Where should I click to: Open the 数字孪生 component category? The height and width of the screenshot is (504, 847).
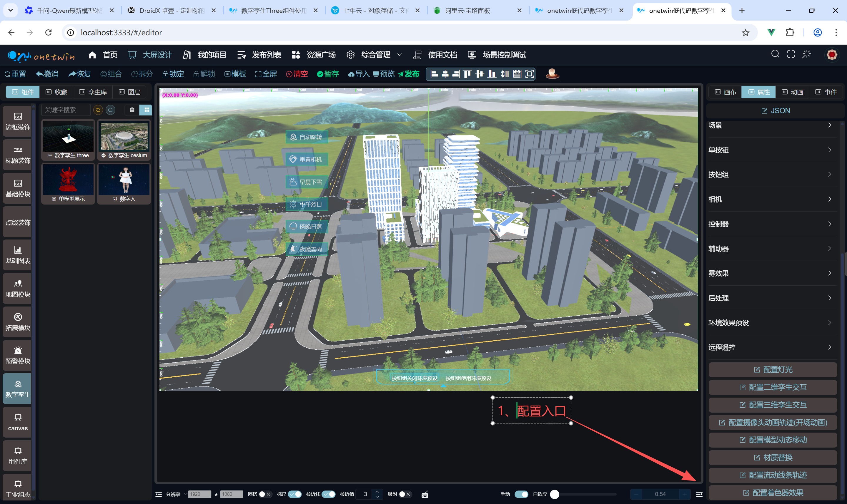tap(18, 389)
